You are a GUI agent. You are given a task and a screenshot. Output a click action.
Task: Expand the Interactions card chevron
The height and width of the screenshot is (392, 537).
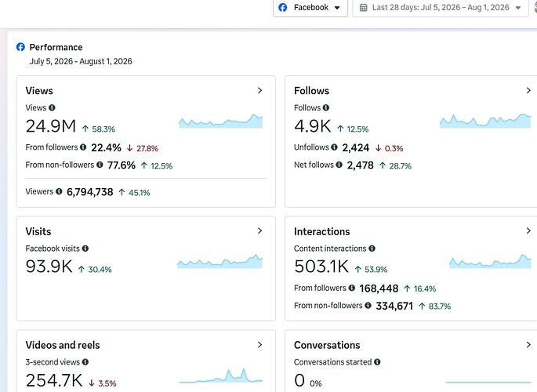pyautogui.click(x=528, y=230)
